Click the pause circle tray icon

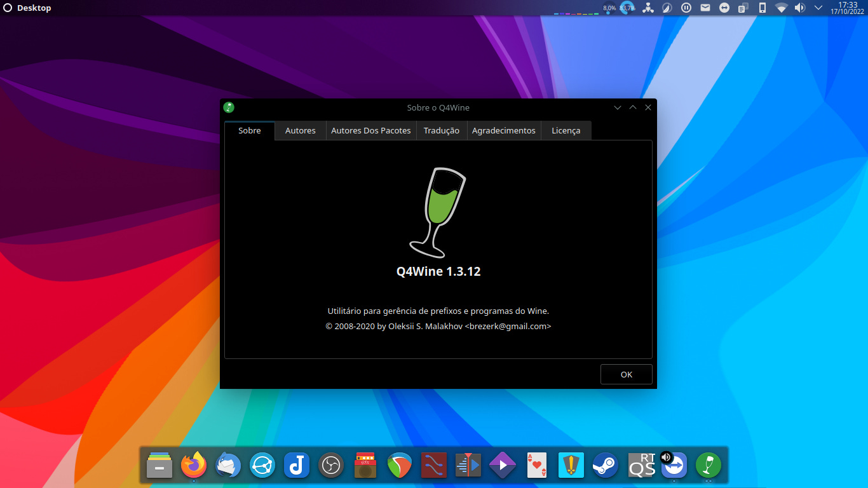coord(686,8)
